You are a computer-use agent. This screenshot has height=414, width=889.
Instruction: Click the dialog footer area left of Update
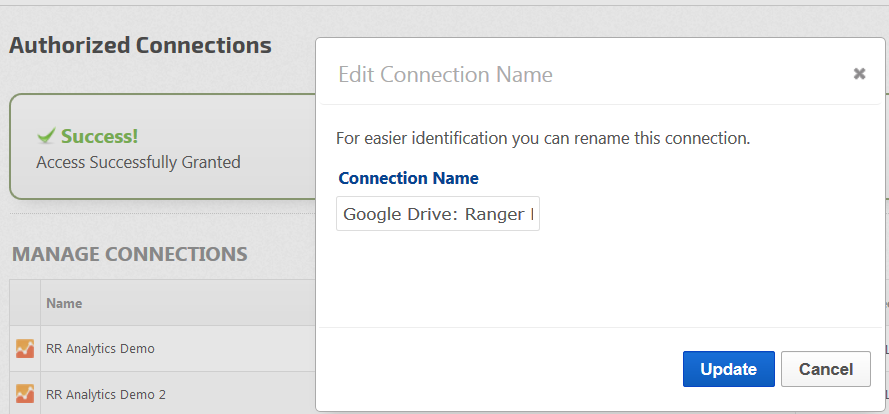pos(500,369)
